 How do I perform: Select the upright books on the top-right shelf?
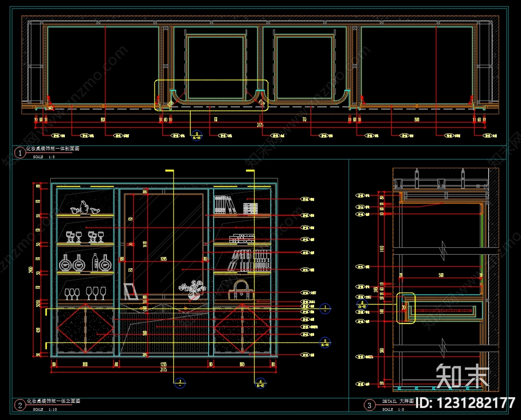click(x=225, y=204)
